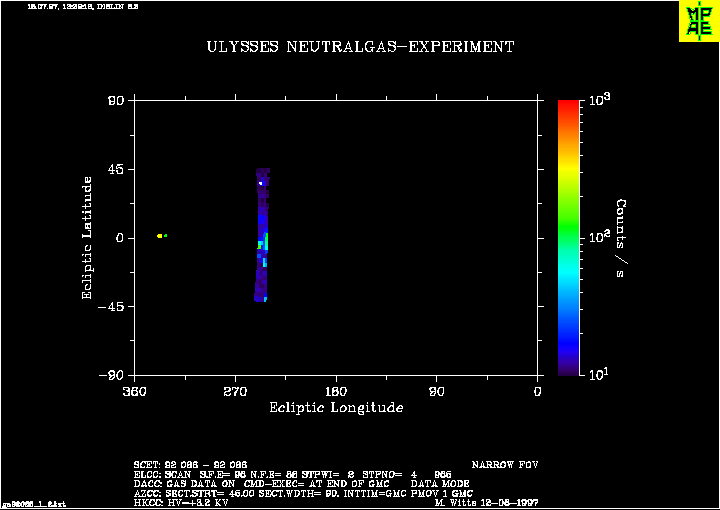Click the 90 latitude tick label at top
Image resolution: width=720 pixels, height=510 pixels.
[x=117, y=101]
